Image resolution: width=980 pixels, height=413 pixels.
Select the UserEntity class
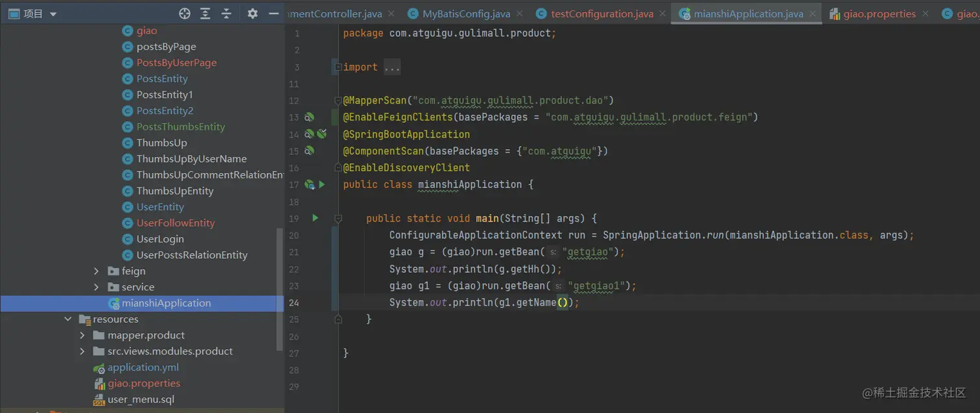coord(160,207)
